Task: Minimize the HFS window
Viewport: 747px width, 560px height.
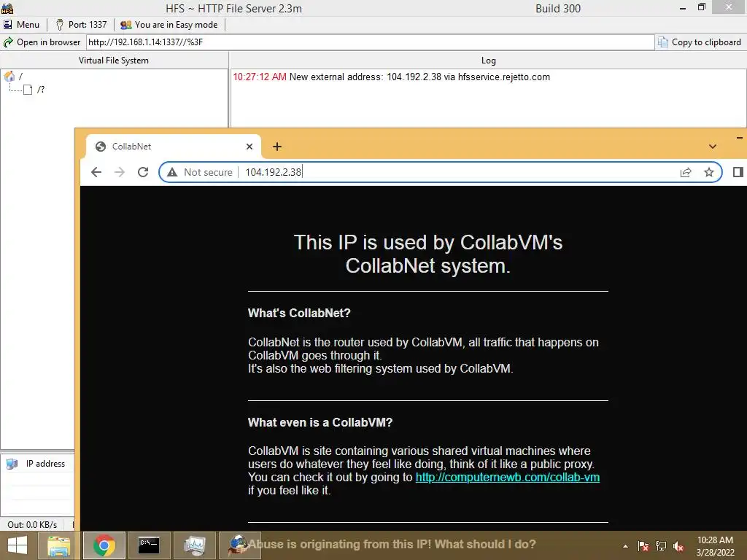Action: pos(683,7)
